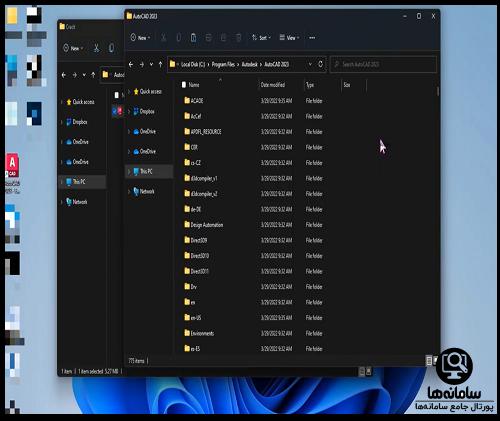The image size is (500, 421).
Task: Click the Cut icon in AutoCAD 2023 window
Action: point(164,38)
